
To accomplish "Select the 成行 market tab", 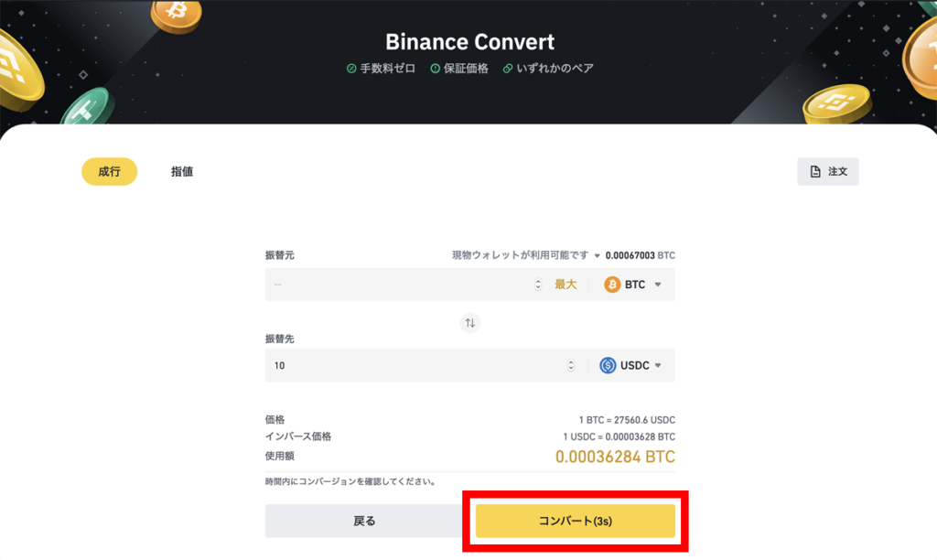I will point(110,171).
